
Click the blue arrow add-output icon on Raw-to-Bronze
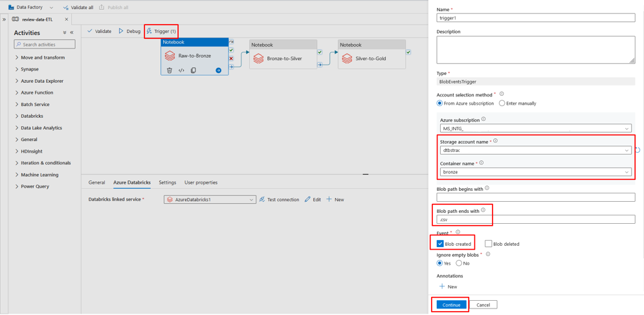(x=219, y=71)
